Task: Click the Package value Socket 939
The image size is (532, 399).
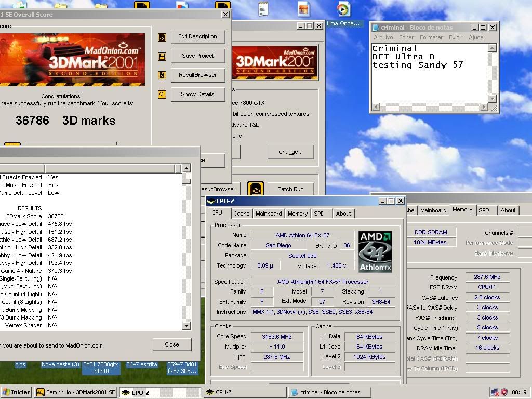Action: [302, 256]
